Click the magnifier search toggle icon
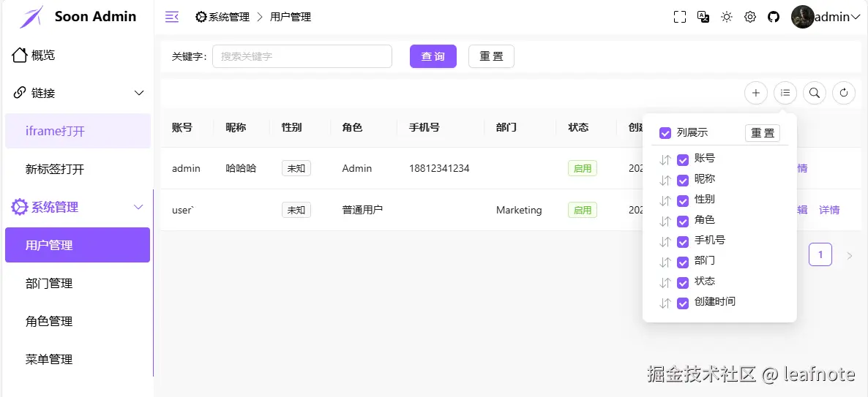Viewport: 868px width, 397px height. tap(815, 93)
